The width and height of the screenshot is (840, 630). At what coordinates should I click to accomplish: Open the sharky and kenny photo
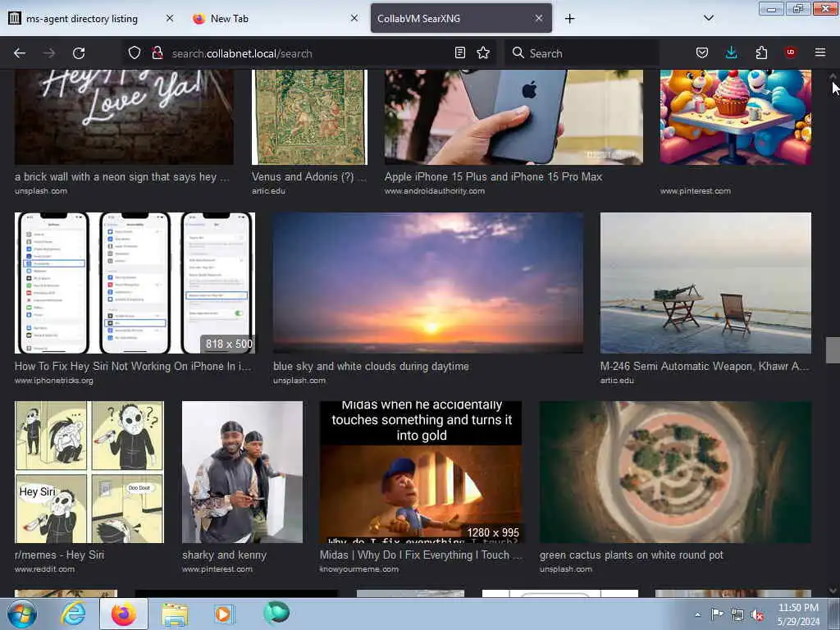(x=242, y=472)
